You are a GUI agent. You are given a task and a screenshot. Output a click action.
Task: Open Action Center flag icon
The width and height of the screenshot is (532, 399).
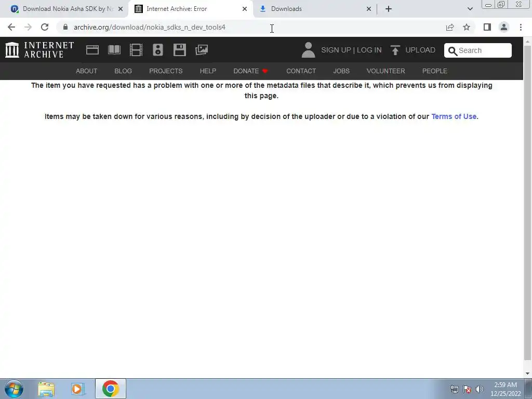pyautogui.click(x=467, y=389)
